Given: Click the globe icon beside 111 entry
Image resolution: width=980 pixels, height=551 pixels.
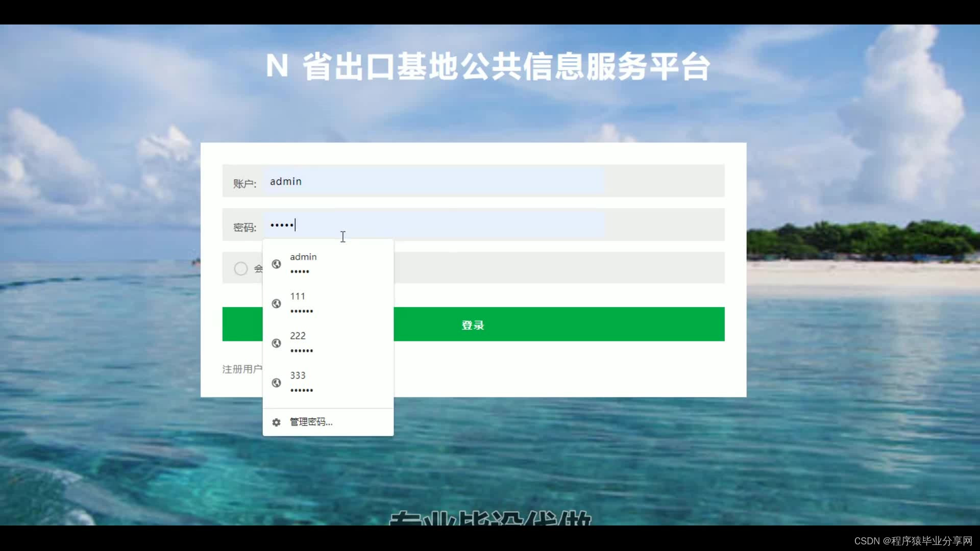Looking at the screenshot, I should point(276,304).
